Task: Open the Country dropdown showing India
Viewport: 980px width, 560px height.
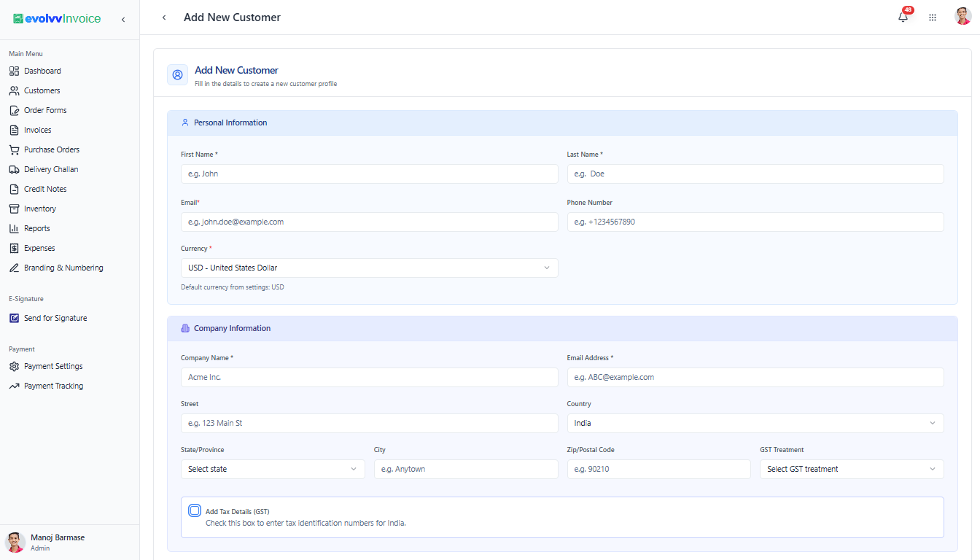Action: [755, 423]
